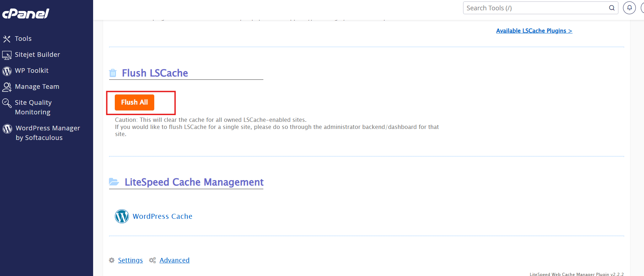Click the LiteSpeed Cache Management folder icon
Image resolution: width=644 pixels, height=276 pixels.
coord(114,182)
